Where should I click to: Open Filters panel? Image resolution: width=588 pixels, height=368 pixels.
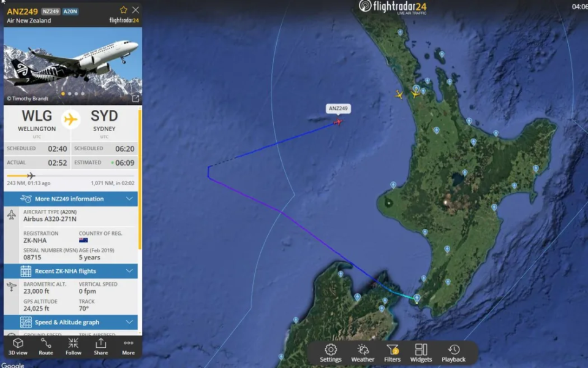click(x=392, y=353)
